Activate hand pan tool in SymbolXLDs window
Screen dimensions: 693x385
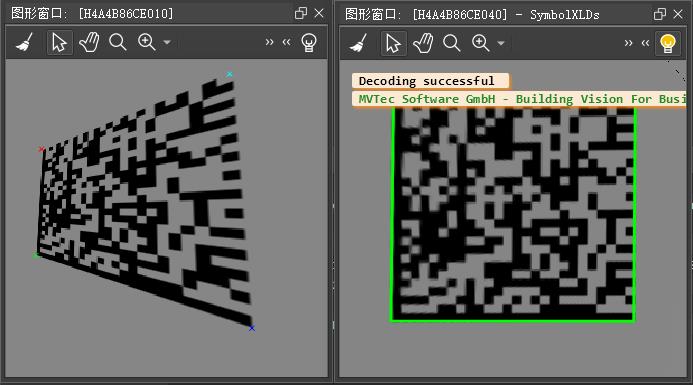(423, 43)
